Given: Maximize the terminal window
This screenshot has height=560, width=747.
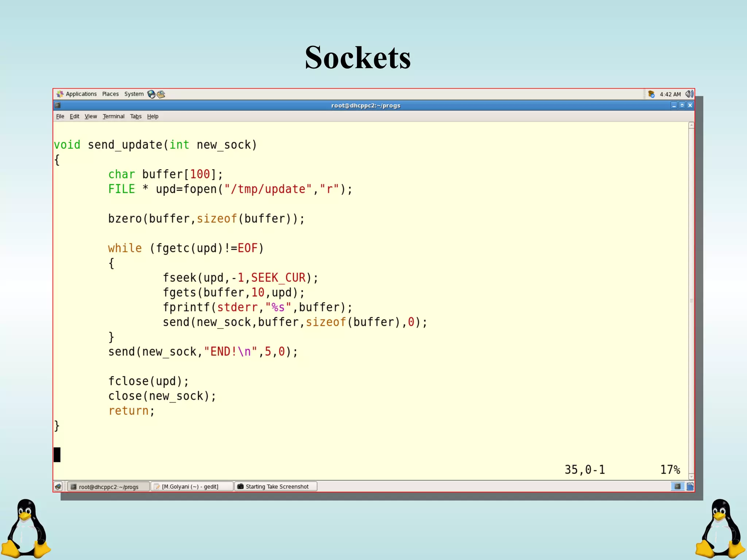Looking at the screenshot, I should [x=682, y=105].
